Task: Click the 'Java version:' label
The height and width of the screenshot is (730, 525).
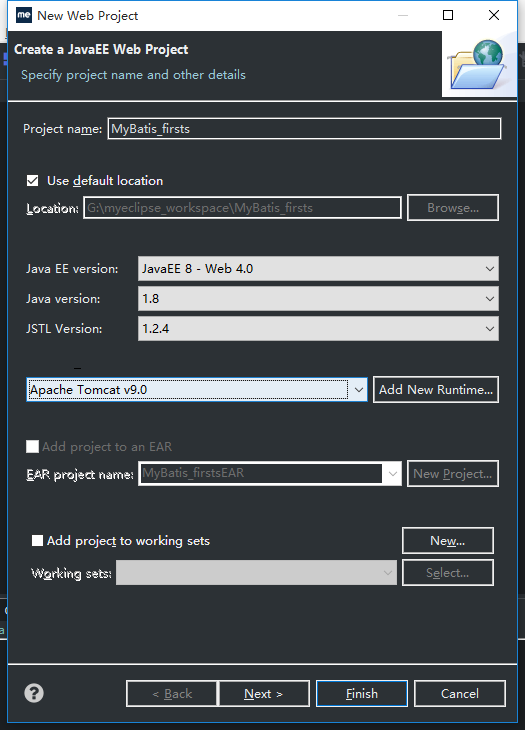Action: [63, 298]
